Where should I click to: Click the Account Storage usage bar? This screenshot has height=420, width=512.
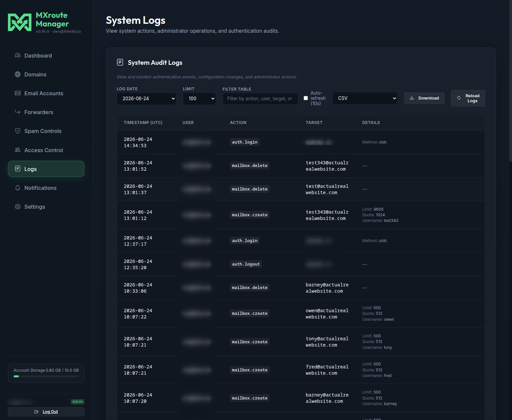pyautogui.click(x=46, y=376)
